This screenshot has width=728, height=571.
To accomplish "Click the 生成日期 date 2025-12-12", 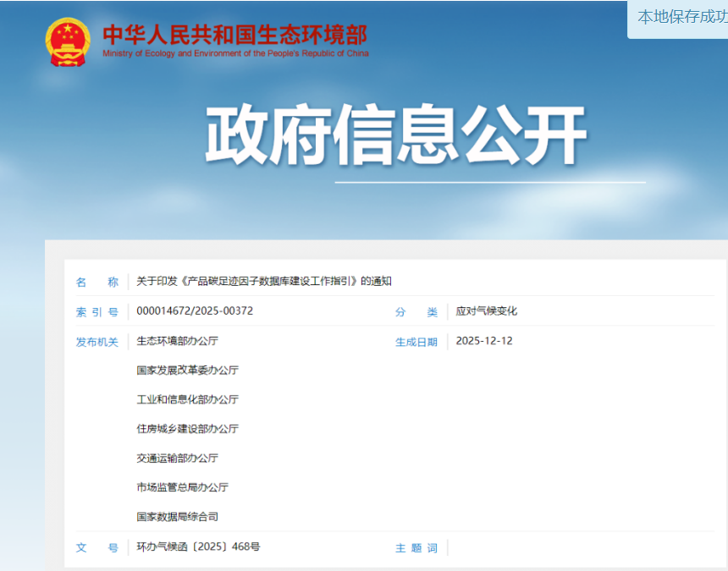I will coord(484,341).
